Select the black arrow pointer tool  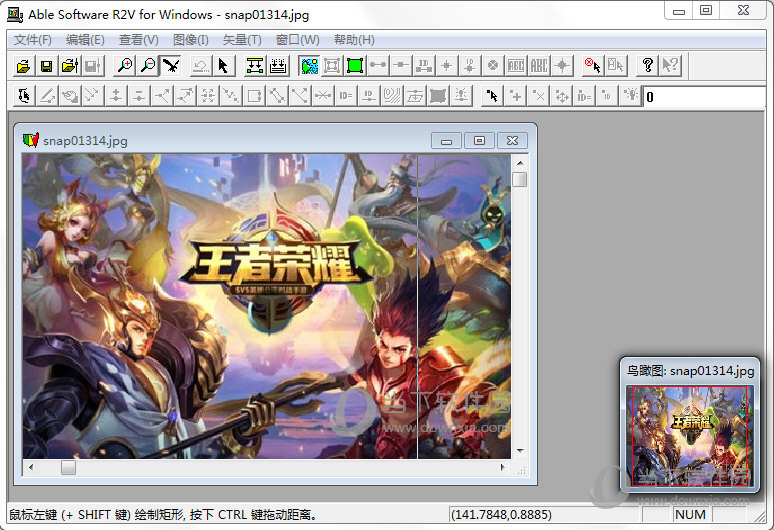pos(224,66)
